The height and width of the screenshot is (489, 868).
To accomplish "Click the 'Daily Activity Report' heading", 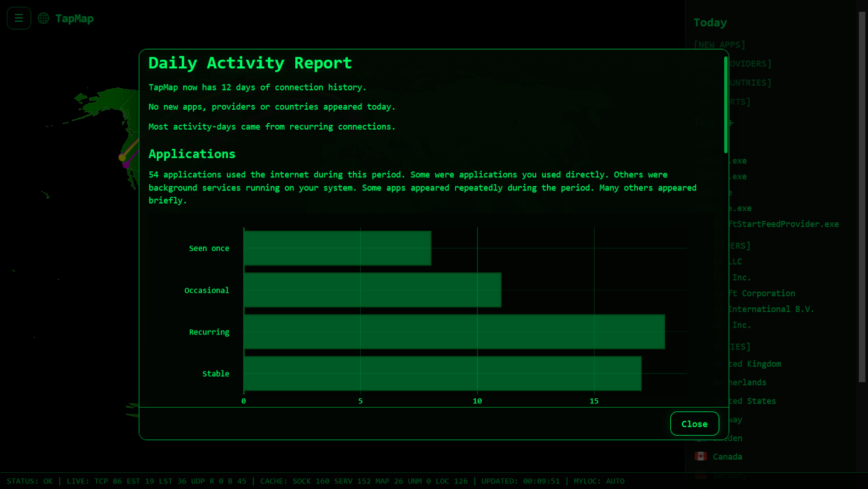I will coord(250,63).
